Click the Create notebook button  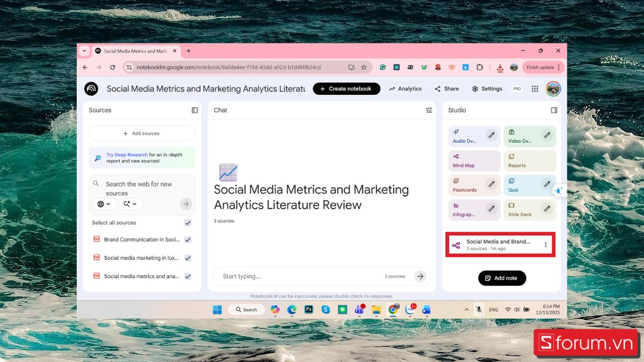tap(347, 88)
